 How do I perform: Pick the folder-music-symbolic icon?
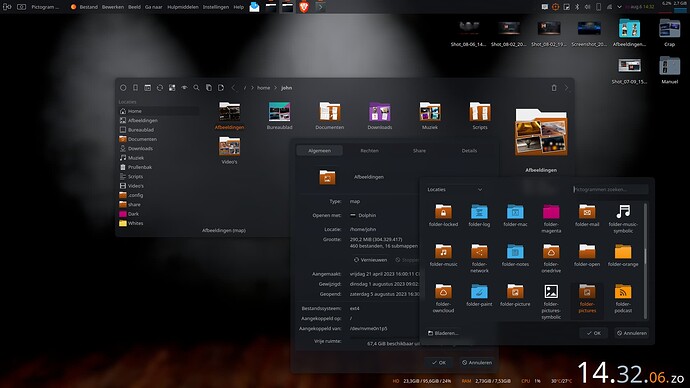623,219
